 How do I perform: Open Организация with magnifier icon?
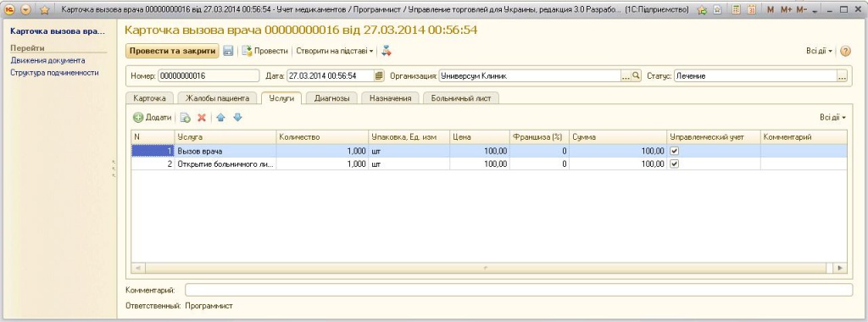tap(636, 75)
